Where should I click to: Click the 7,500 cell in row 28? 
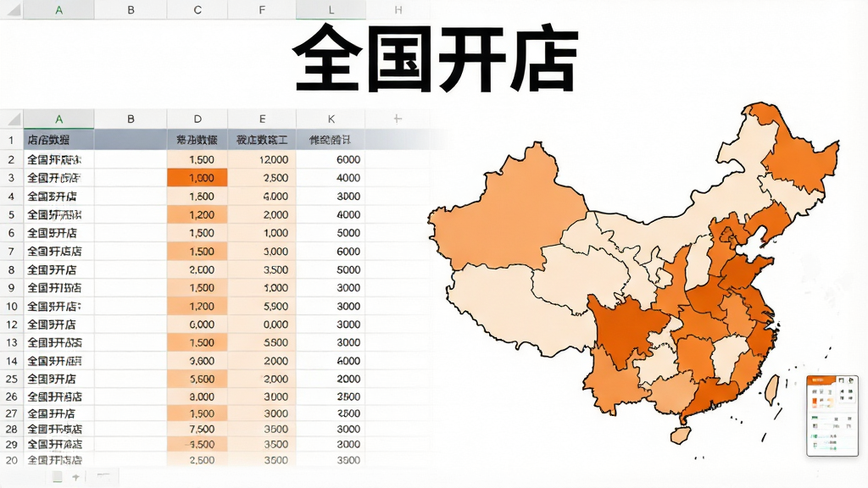pos(197,429)
